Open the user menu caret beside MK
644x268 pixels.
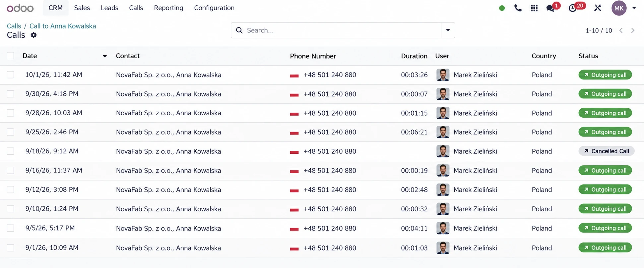(x=634, y=8)
